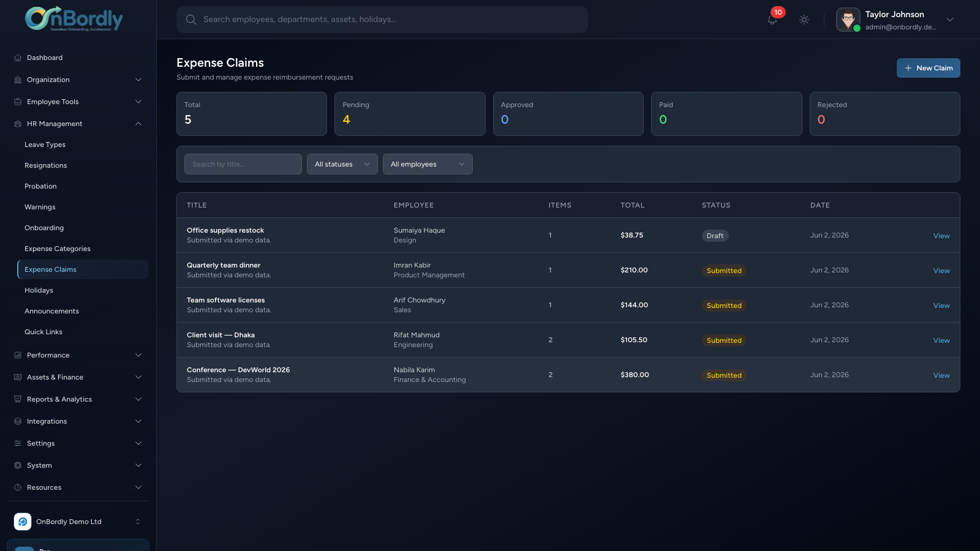Click employee name Imran Kabir
Screen dimensions: 980x551
412,265
